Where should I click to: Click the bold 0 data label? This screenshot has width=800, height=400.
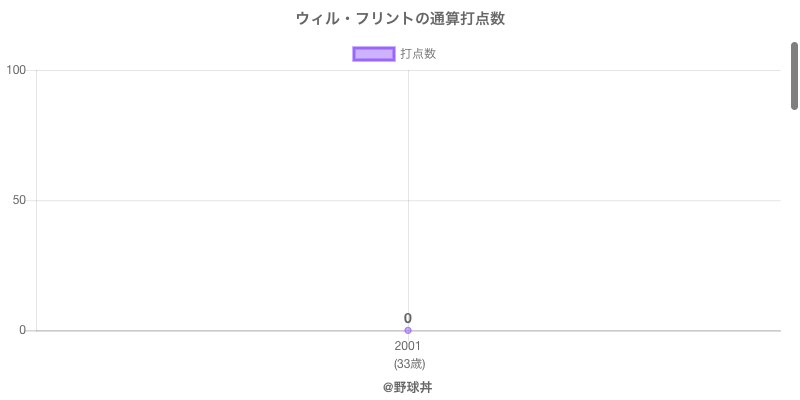tap(408, 318)
